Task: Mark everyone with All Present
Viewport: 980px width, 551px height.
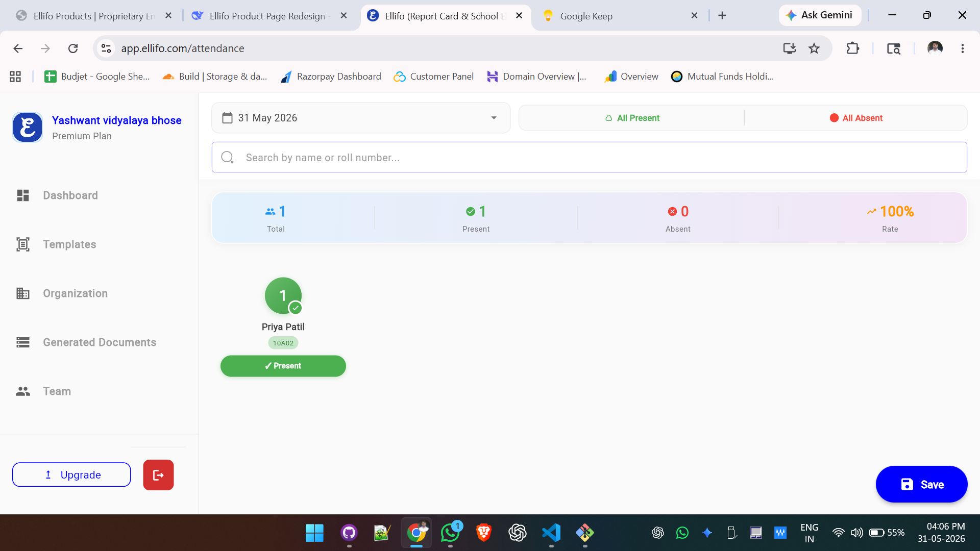Action: click(x=632, y=118)
